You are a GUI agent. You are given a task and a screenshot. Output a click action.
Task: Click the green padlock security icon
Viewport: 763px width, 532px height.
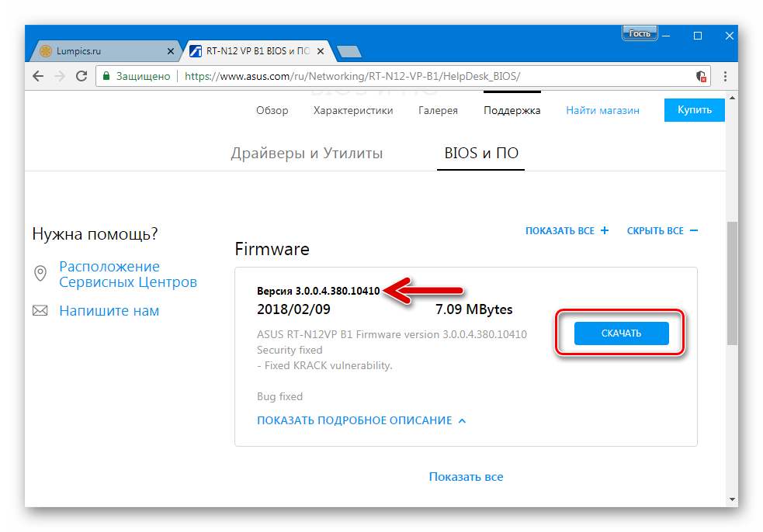[106, 76]
